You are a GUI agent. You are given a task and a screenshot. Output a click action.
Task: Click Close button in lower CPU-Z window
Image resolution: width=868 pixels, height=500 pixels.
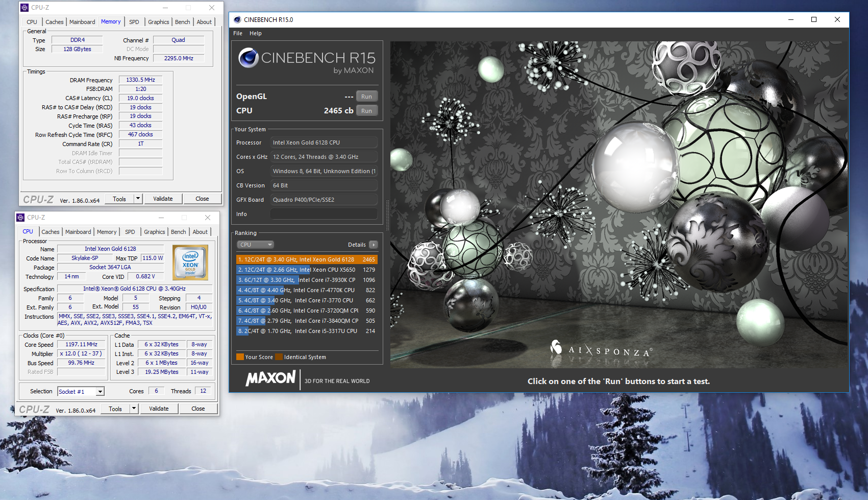(x=198, y=409)
